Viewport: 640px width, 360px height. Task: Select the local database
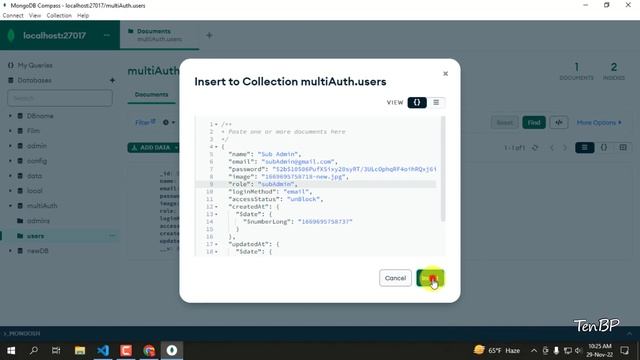pyautogui.click(x=34, y=191)
